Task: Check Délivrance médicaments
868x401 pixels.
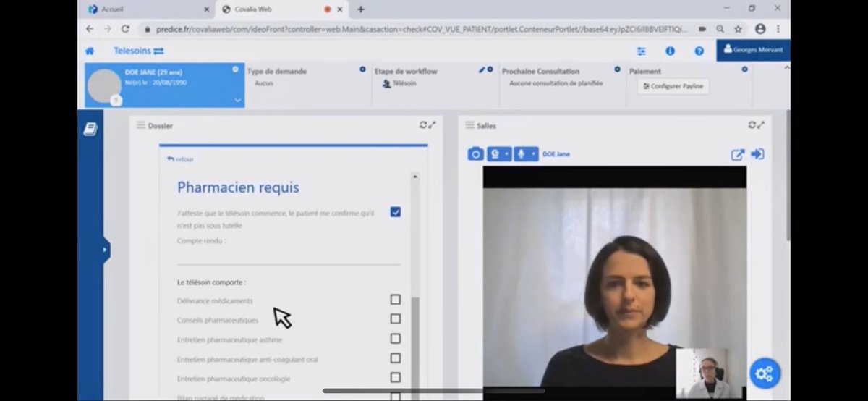Action: click(396, 300)
